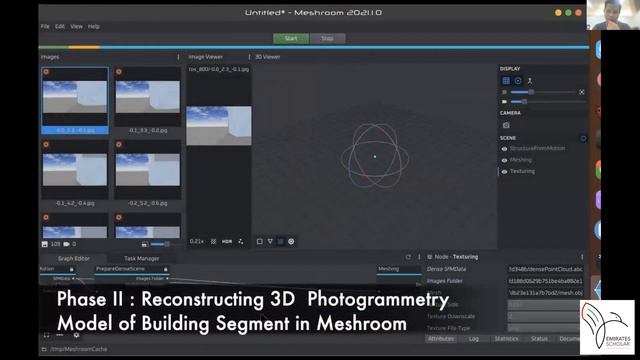
Task: Click the camera count icon showing 0
Action: click(x=66, y=244)
